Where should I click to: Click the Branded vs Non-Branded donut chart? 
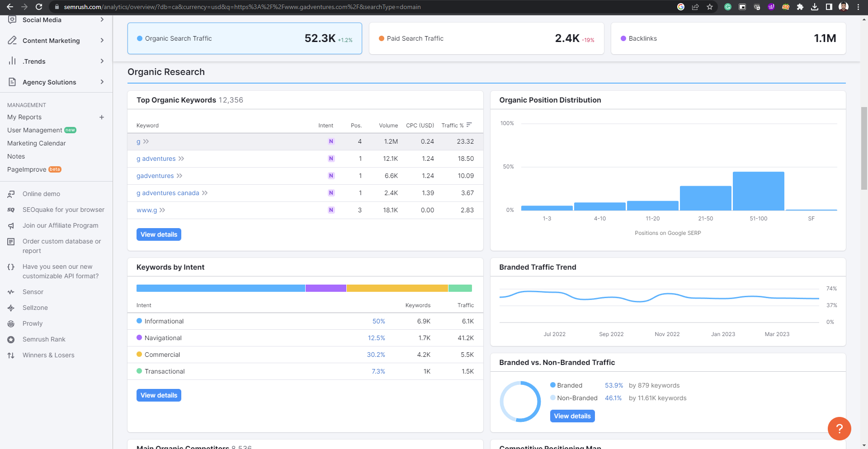[x=520, y=402]
